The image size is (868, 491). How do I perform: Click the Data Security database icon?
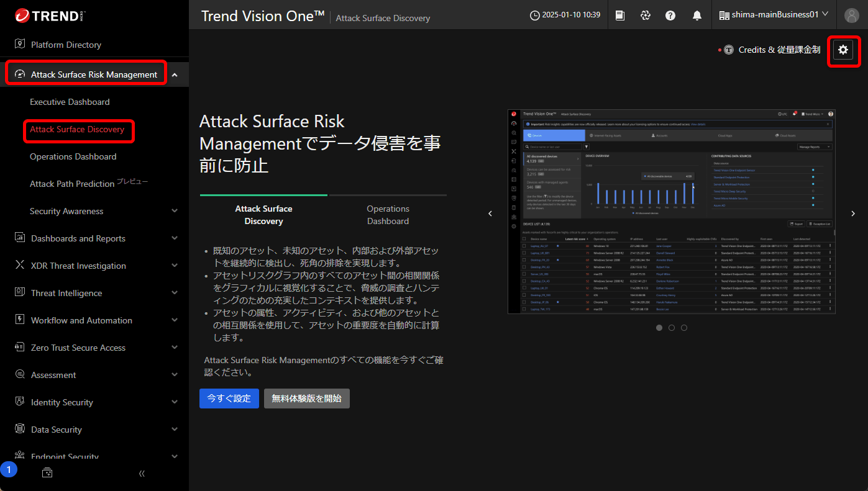coord(19,429)
